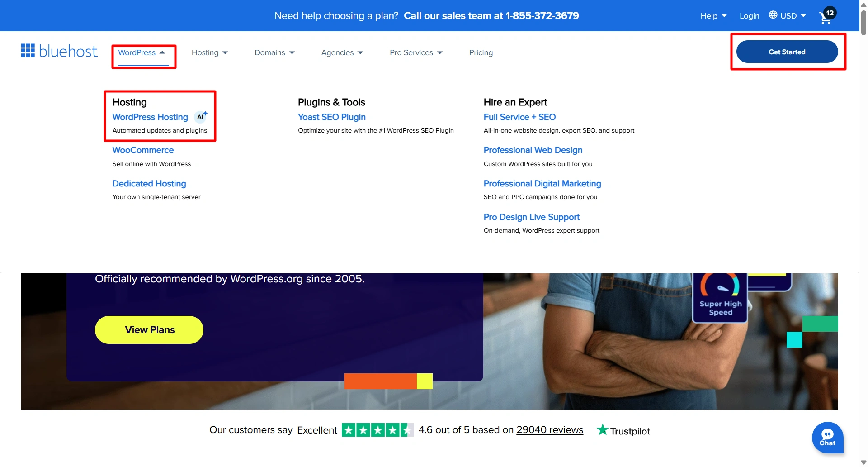
Task: Open Professional Digital Marketing link
Action: tap(542, 184)
